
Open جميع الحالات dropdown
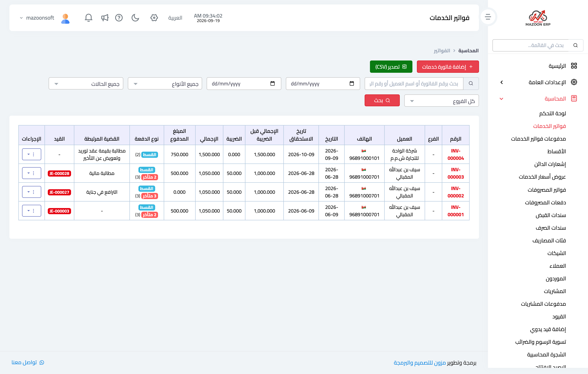click(86, 84)
